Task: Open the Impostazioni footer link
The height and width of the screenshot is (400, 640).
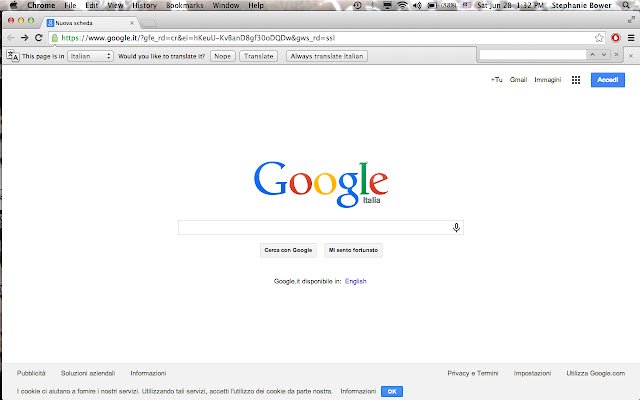Action: pyautogui.click(x=532, y=373)
